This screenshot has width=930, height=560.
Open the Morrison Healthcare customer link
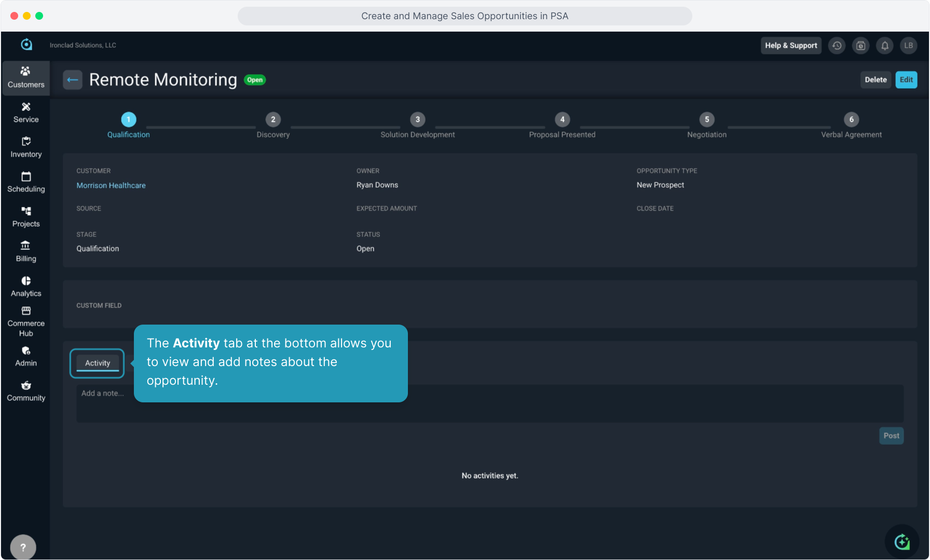pyautogui.click(x=111, y=185)
